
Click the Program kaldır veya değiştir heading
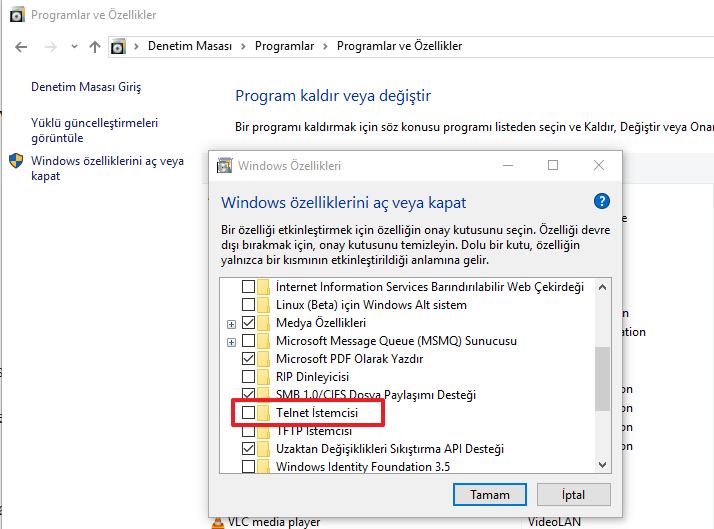[333, 96]
